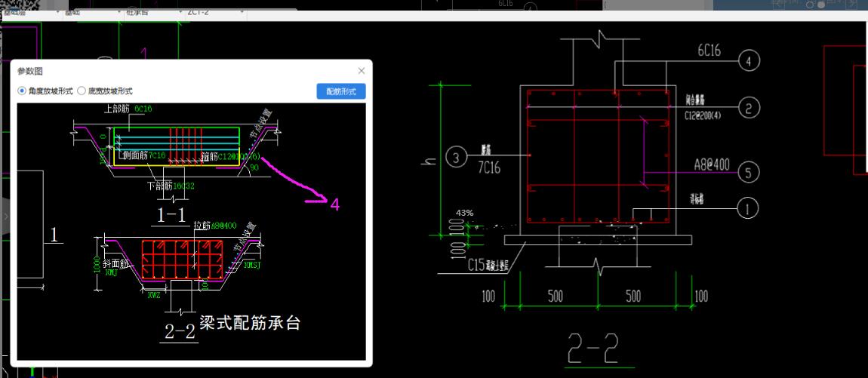Click the 1-1 section title in the dialog
The height and width of the screenshot is (378, 868).
tap(172, 215)
